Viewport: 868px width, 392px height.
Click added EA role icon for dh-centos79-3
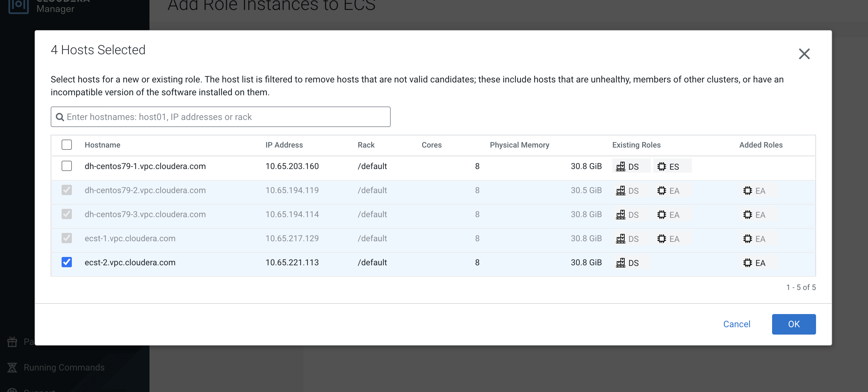coord(747,215)
